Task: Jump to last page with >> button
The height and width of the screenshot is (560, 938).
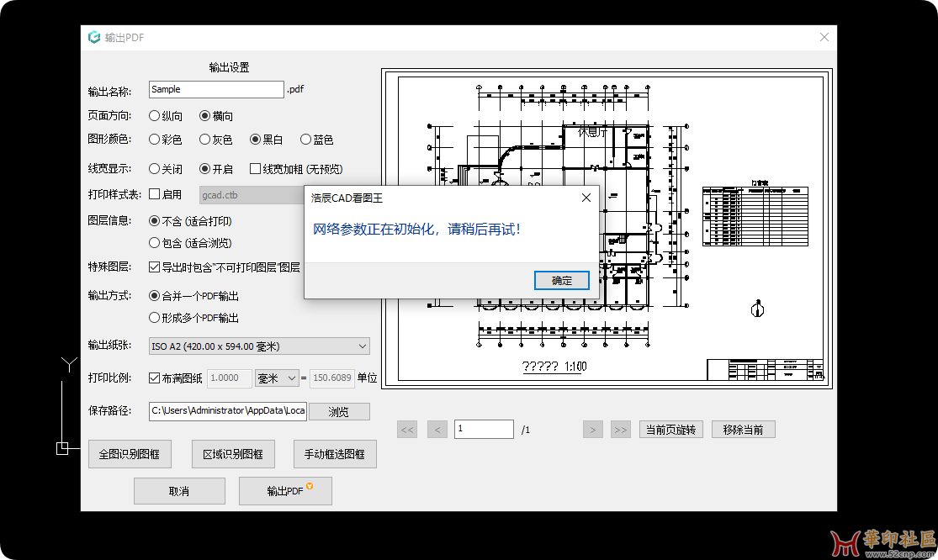Action: 621,430
